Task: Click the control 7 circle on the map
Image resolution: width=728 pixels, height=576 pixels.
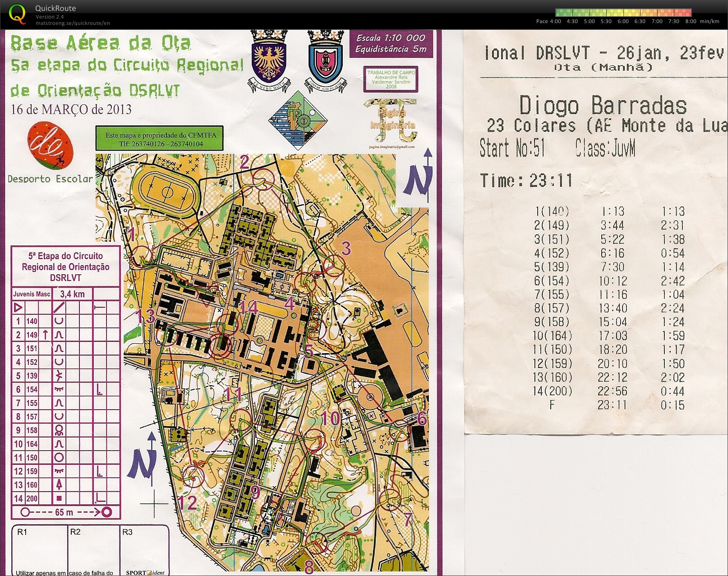Action: (x=391, y=501)
